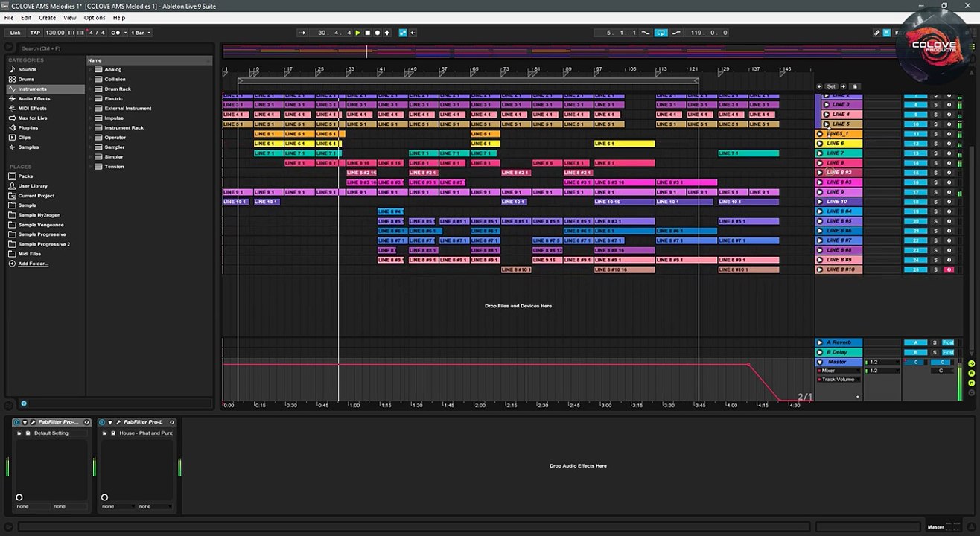Solo the LINE 7 track

click(936, 153)
